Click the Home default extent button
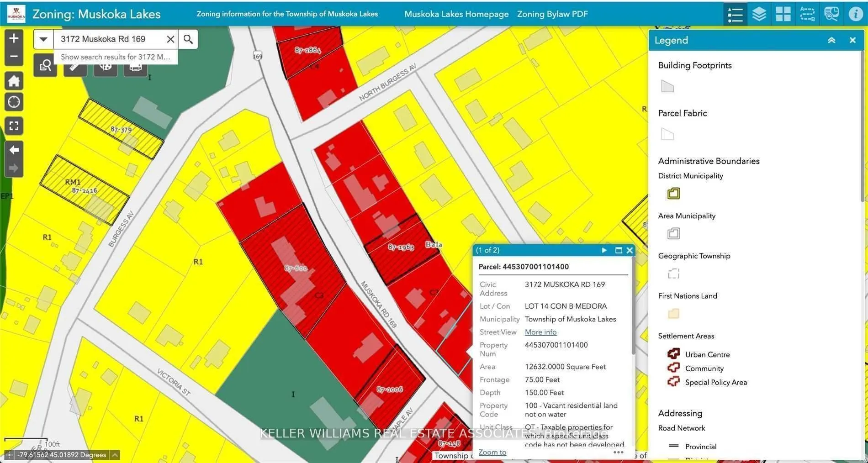 coord(14,81)
